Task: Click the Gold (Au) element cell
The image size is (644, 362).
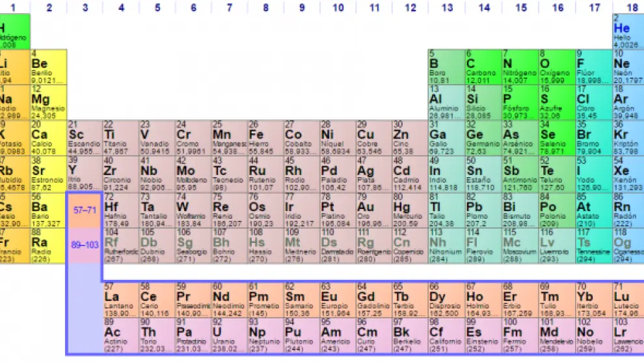Action: 373,209
